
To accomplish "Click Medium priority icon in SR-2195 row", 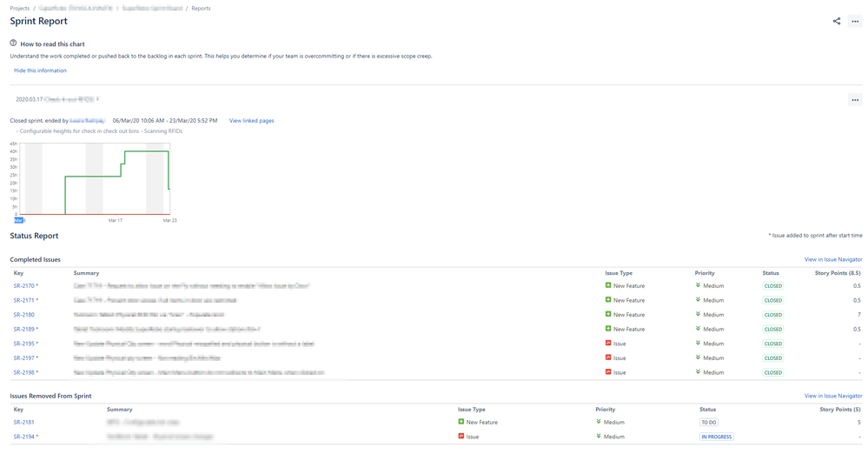I will pyautogui.click(x=698, y=344).
